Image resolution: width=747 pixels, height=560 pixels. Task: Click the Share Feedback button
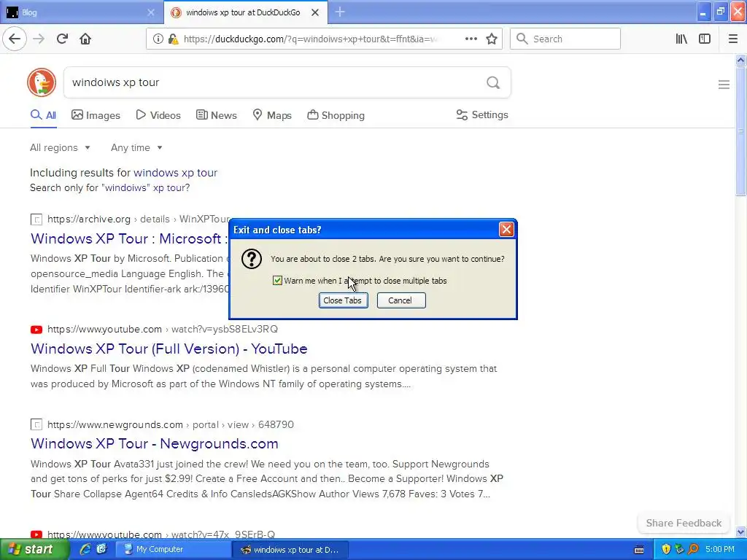(x=684, y=523)
